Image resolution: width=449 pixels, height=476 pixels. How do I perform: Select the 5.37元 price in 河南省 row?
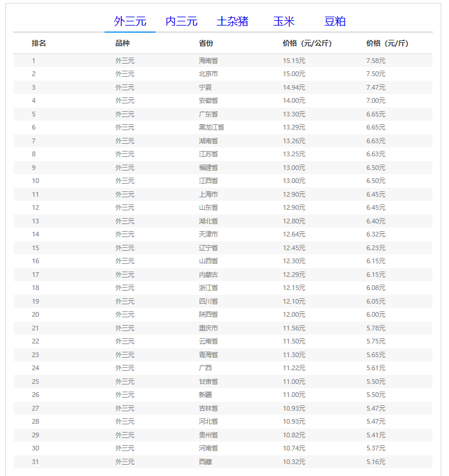376,448
